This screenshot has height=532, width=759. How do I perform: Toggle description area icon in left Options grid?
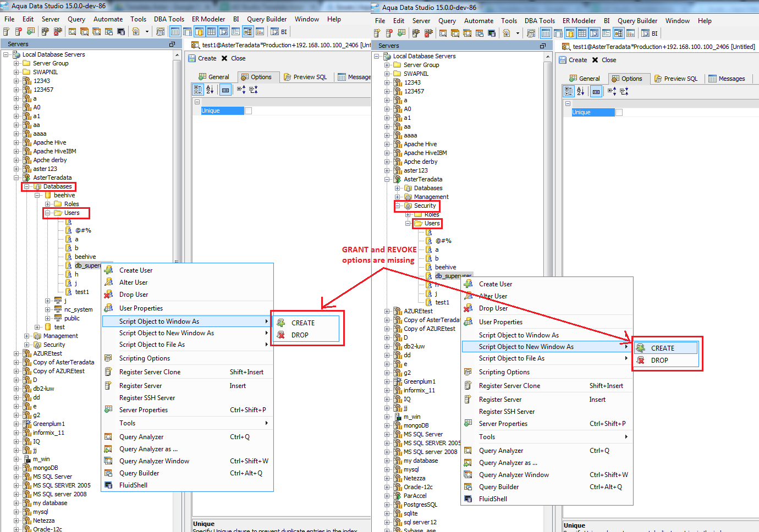pyautogui.click(x=226, y=90)
